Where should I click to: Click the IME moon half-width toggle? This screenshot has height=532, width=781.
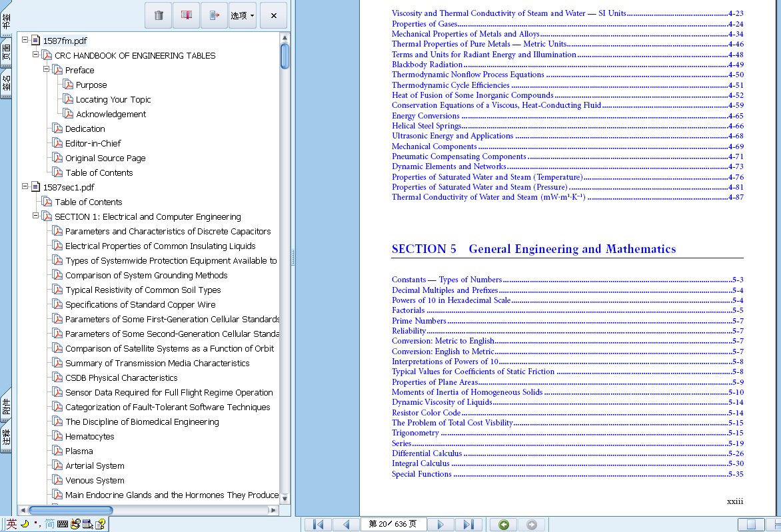tap(25, 523)
